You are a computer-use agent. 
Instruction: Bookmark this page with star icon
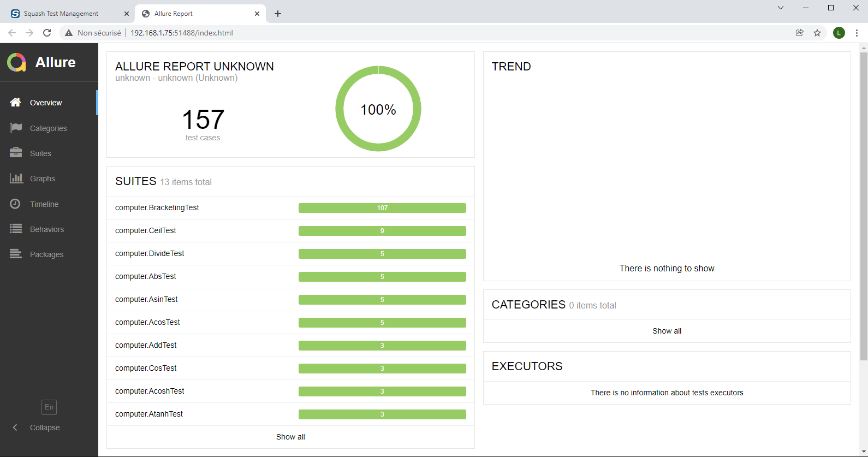[817, 33]
